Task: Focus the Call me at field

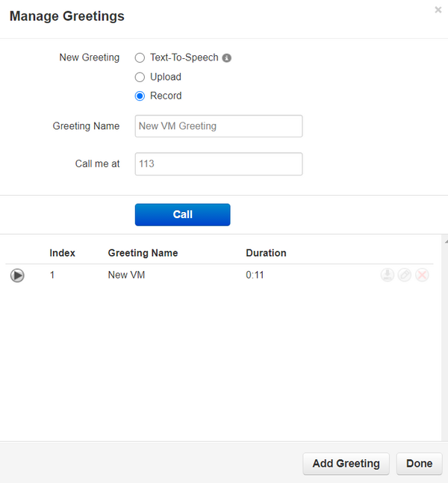Action: tap(218, 164)
